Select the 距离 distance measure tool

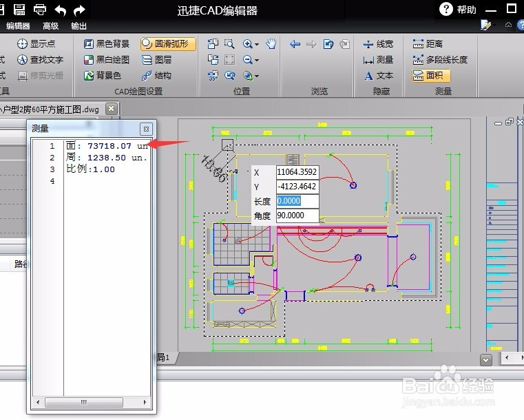coord(428,44)
